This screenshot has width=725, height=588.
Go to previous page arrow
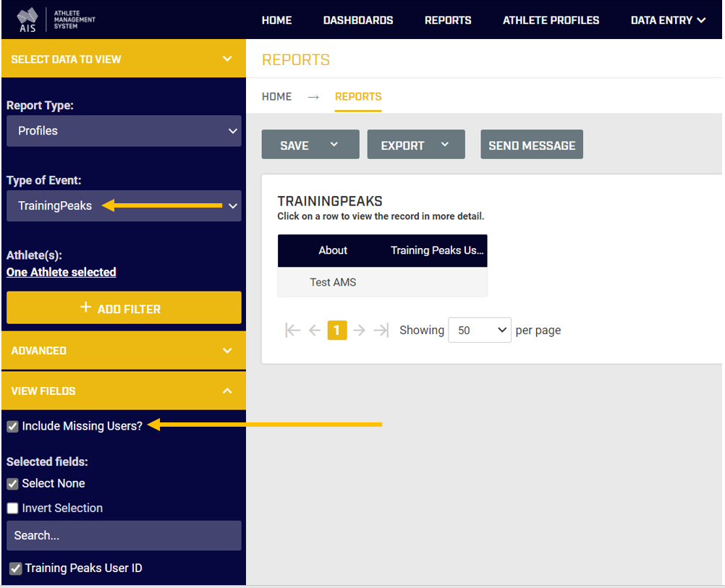tap(315, 330)
